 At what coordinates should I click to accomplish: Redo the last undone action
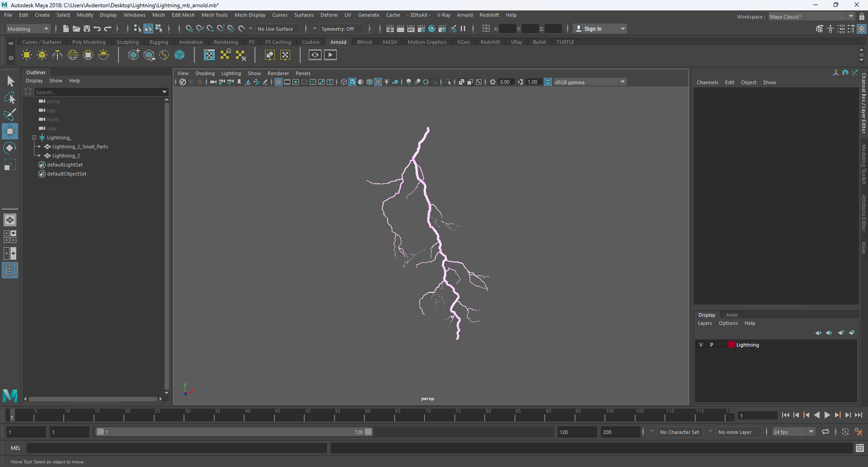pos(108,29)
